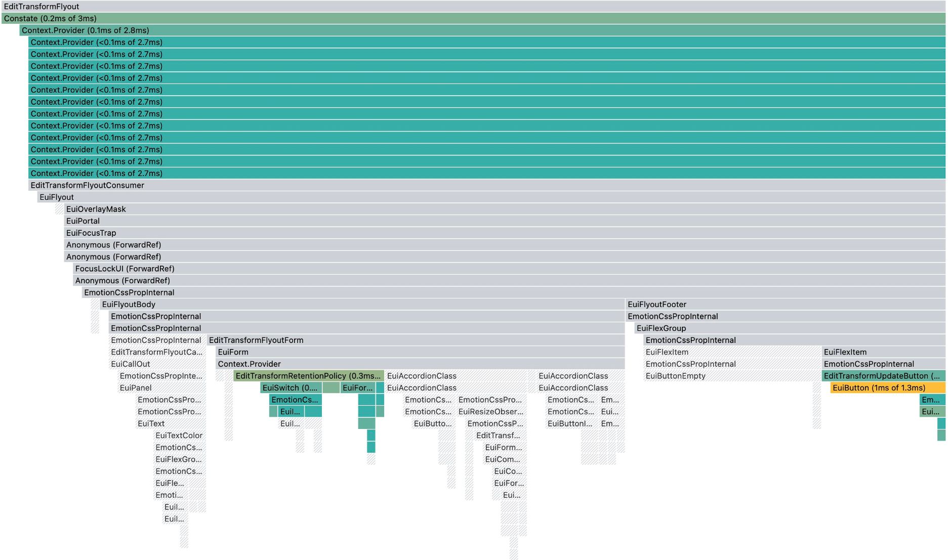This screenshot has height=560, width=948.
Task: Click the green EuiFor... bar beside EuiSwitch
Action: (x=357, y=387)
